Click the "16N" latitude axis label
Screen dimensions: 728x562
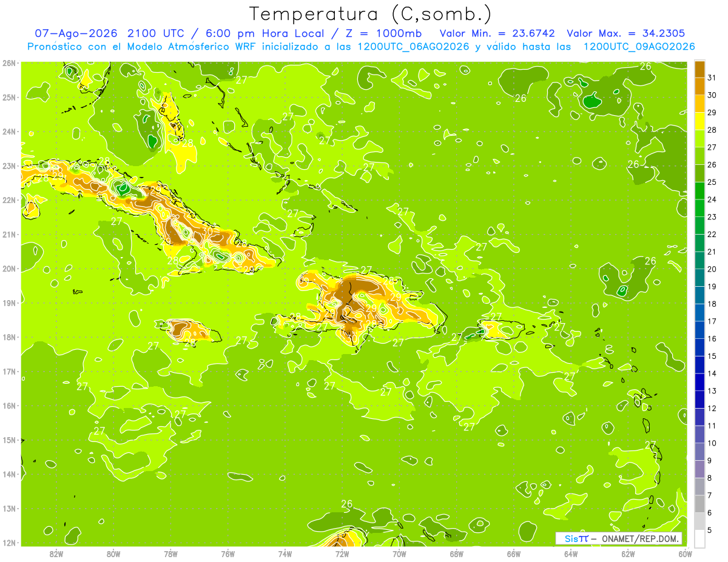pyautogui.click(x=9, y=406)
